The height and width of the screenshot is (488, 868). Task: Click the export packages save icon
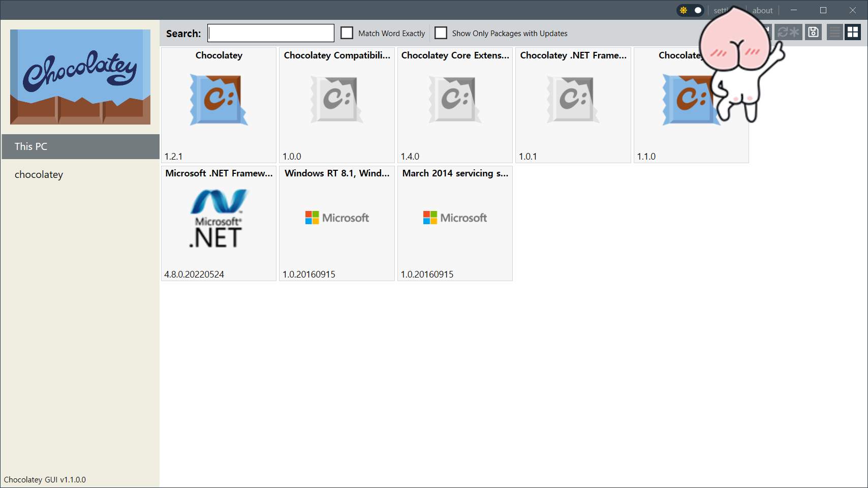click(x=813, y=33)
